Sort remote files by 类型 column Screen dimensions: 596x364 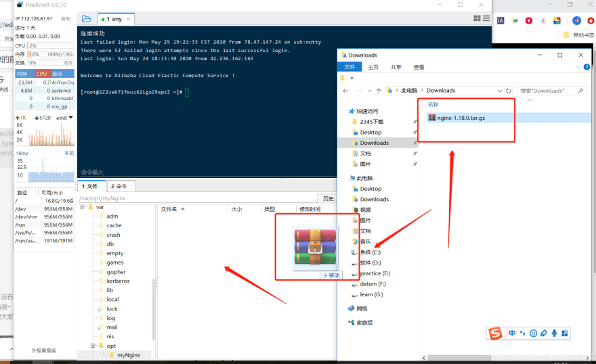270,209
